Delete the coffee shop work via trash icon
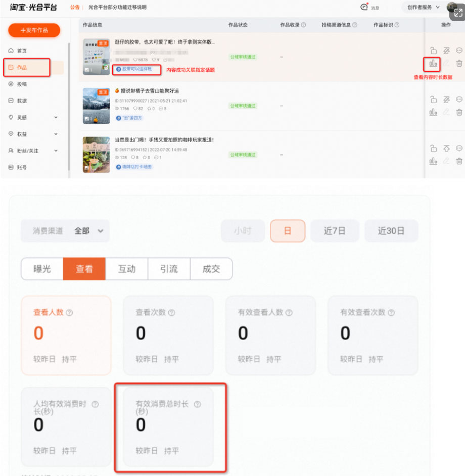This screenshot has width=465, height=476. (x=459, y=161)
